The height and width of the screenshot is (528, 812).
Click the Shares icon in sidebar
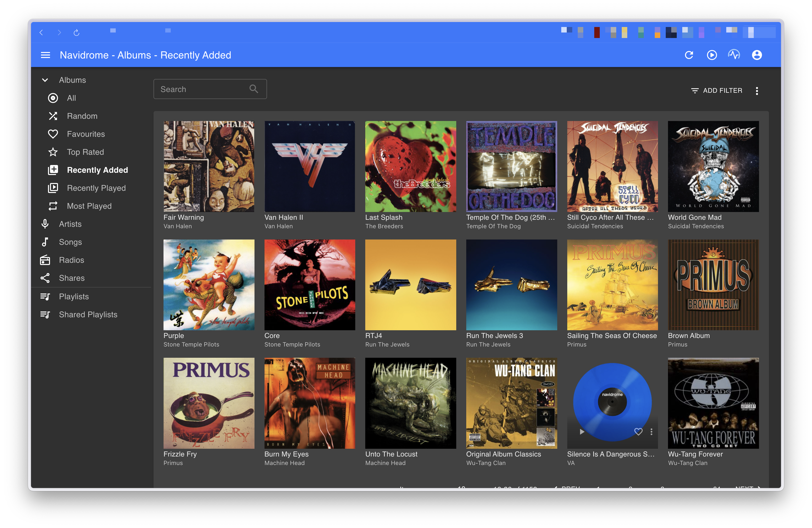pos(45,278)
